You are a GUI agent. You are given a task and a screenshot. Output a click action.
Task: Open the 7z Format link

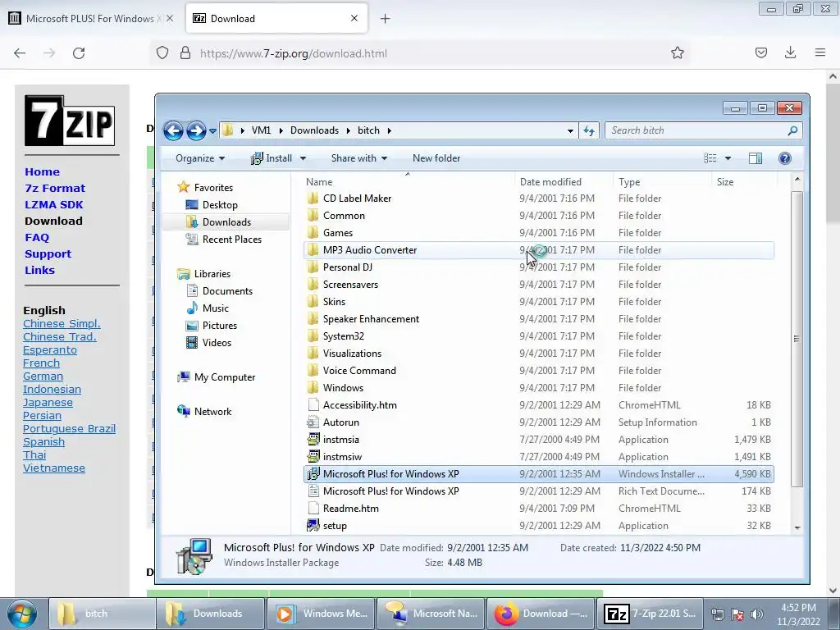(x=55, y=188)
